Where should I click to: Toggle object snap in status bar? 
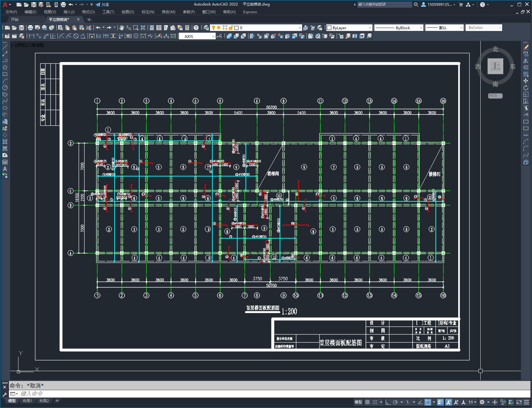pos(428,402)
